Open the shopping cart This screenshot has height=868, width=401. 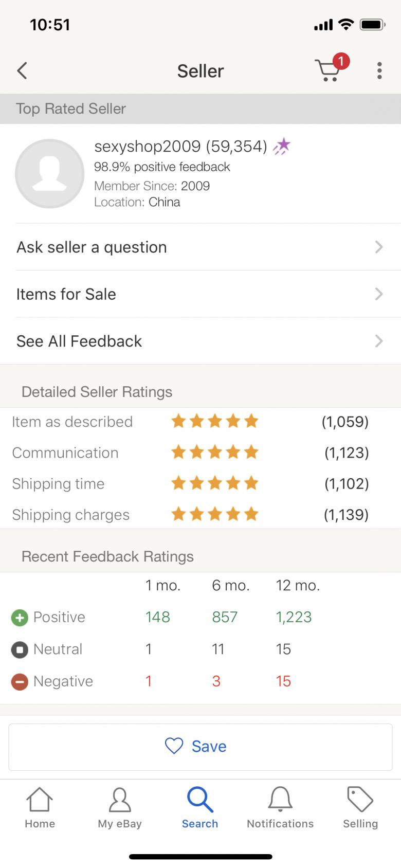328,70
